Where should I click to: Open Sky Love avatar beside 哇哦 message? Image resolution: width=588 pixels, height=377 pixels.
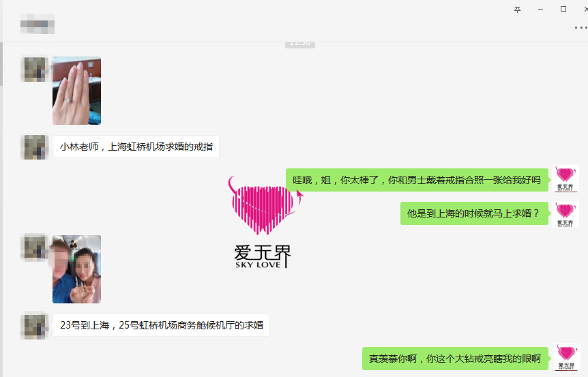tap(566, 179)
